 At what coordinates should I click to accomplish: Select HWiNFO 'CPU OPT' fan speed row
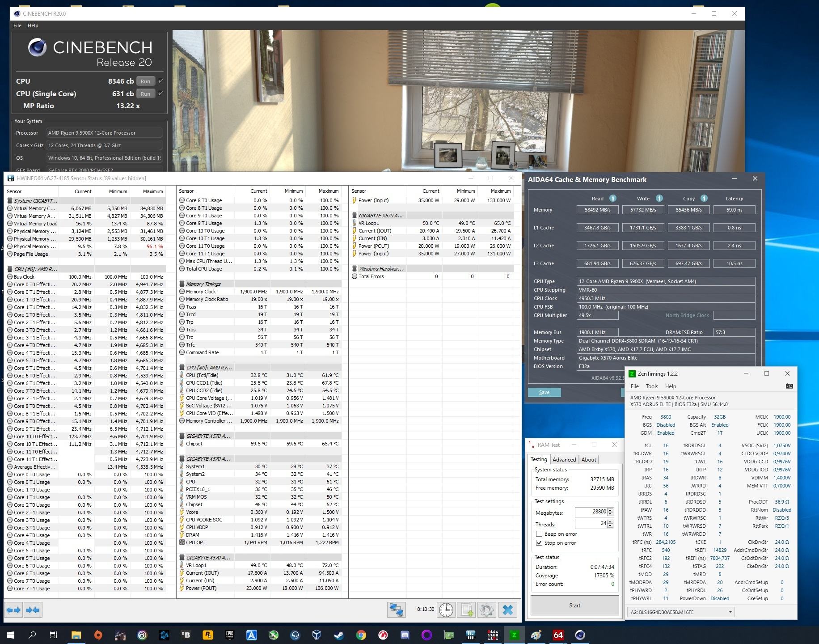pos(259,542)
